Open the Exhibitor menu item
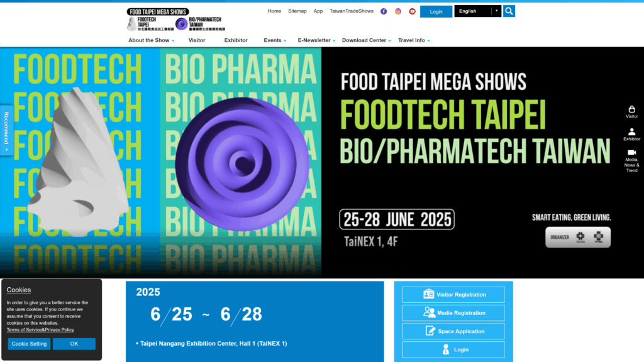Screen dimensions: 644x362 (x=236, y=40)
